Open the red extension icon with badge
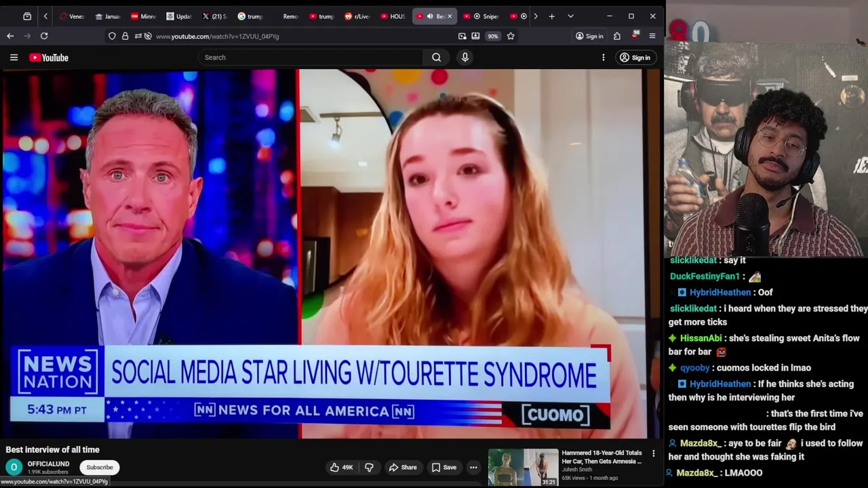The image size is (868, 488). point(635,35)
